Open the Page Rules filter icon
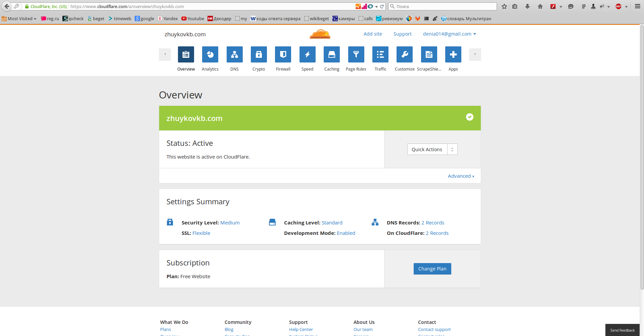This screenshot has height=336, width=644. [x=356, y=54]
